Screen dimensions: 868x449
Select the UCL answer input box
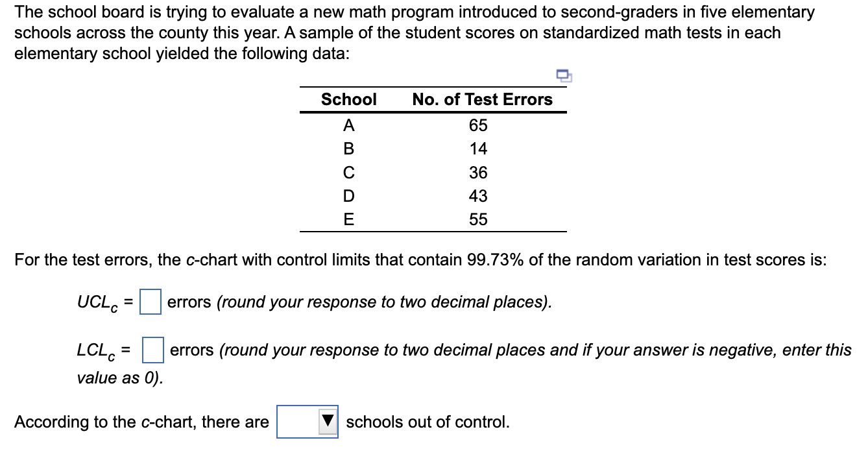coord(150,302)
